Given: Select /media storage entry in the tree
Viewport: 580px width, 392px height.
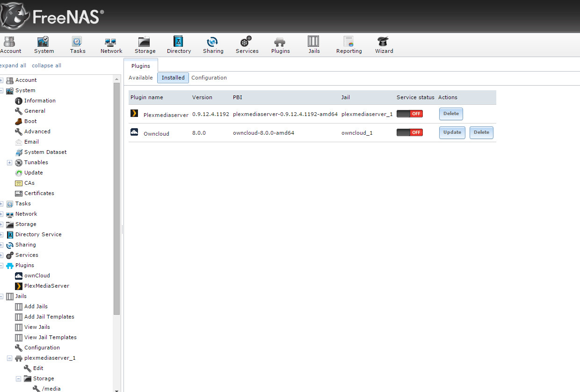Looking at the screenshot, I should (x=51, y=389).
